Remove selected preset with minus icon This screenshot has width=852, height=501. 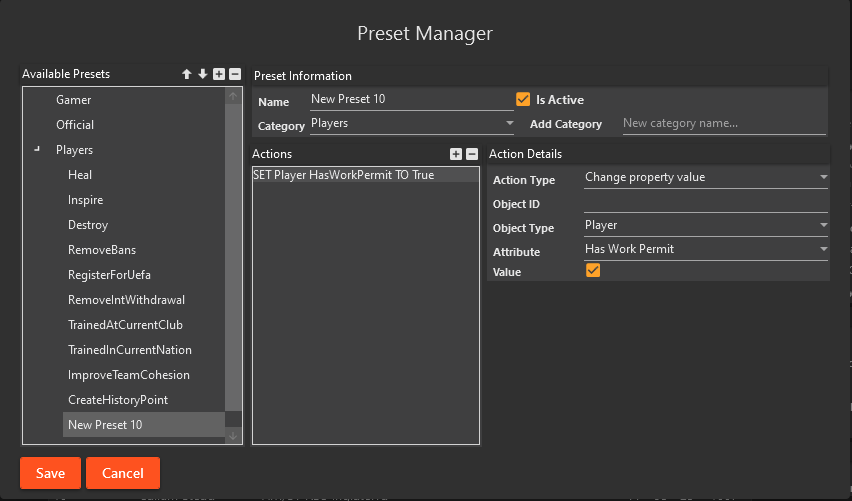pos(235,74)
